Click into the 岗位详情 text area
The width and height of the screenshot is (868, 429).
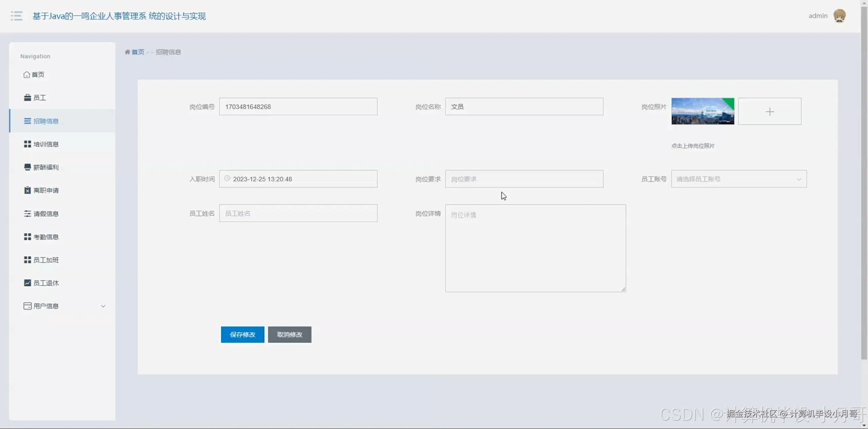(535, 248)
